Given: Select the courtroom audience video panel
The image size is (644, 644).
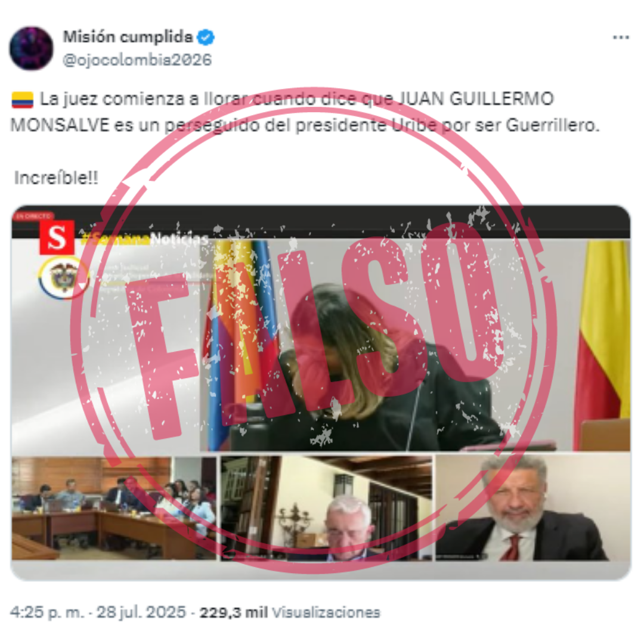Looking at the screenshot, I should tap(114, 508).
